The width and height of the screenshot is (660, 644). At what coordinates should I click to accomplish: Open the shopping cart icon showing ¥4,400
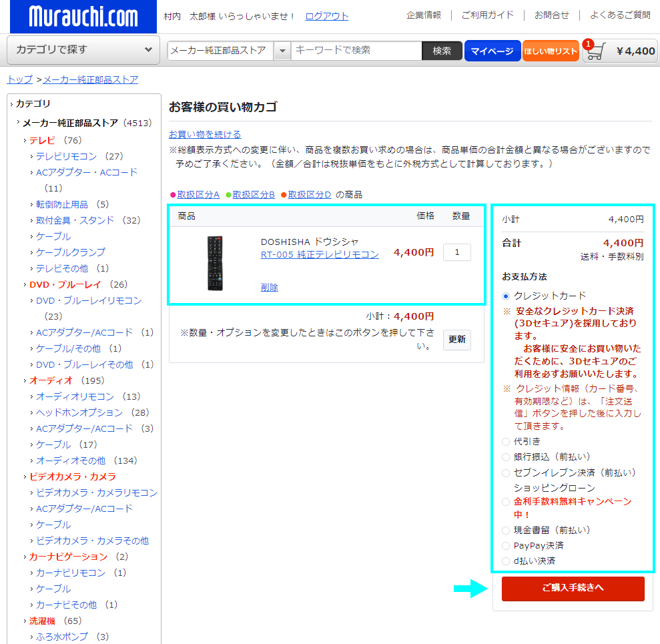pos(619,51)
